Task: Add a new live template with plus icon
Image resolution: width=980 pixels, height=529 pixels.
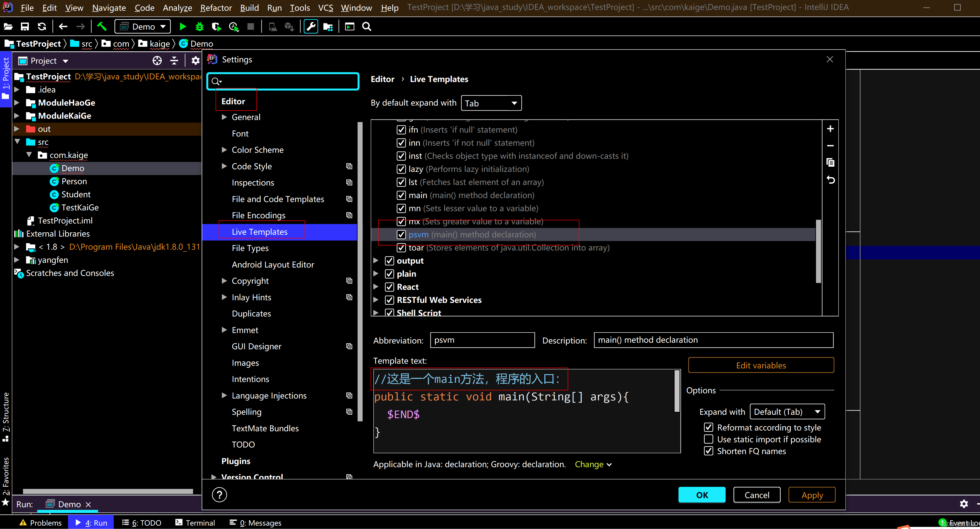Action: (830, 129)
